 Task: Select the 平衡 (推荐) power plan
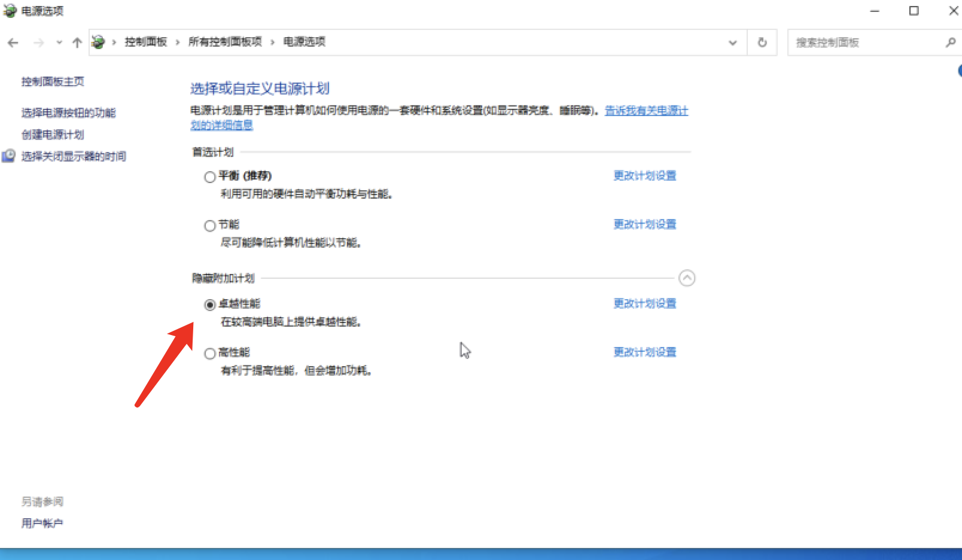(x=210, y=177)
